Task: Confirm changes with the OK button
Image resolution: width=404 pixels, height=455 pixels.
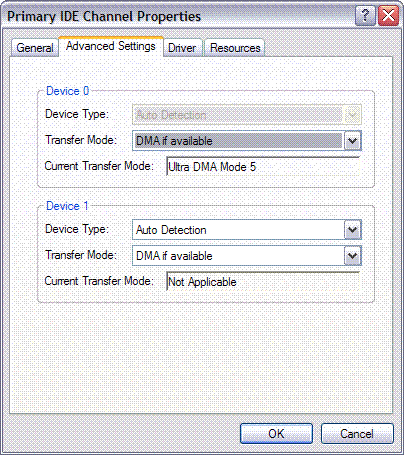Action: pos(276,434)
